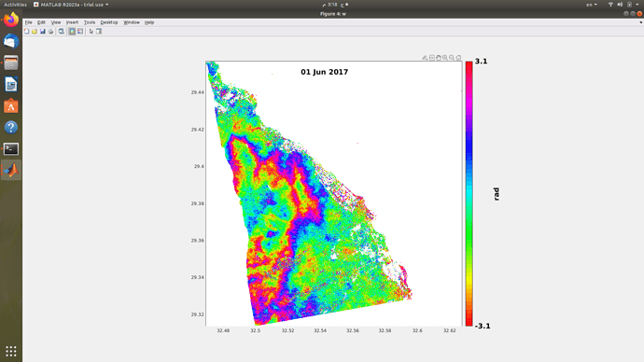Screen dimensions: 644x362
Task: Click the Link Plot toolbar icon
Action: point(62,32)
